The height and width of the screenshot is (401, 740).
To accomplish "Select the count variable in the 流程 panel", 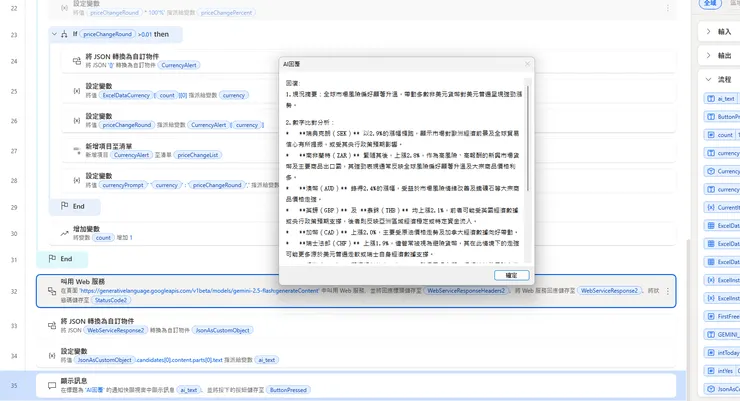I will click(722, 135).
